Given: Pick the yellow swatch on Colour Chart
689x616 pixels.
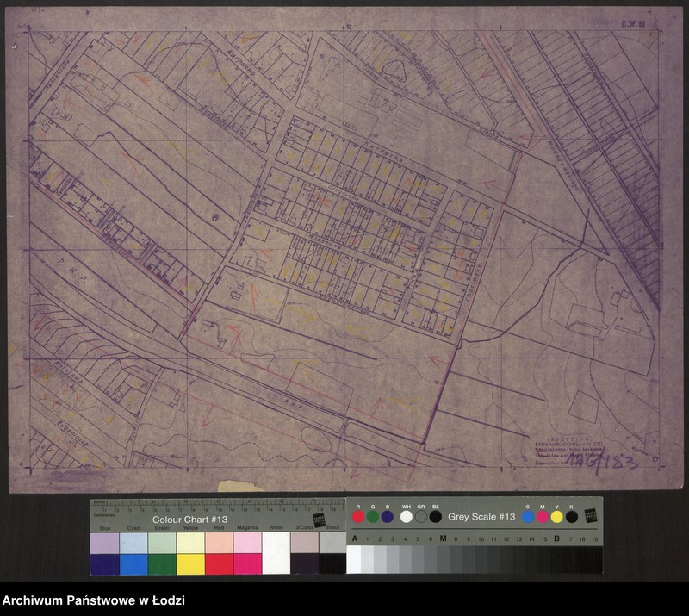Looking at the screenshot, I should point(190,564).
